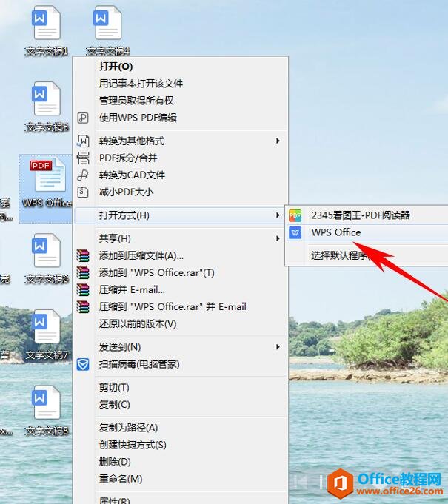
Task: Choose 管理员取得所有权
Action: (x=181, y=101)
